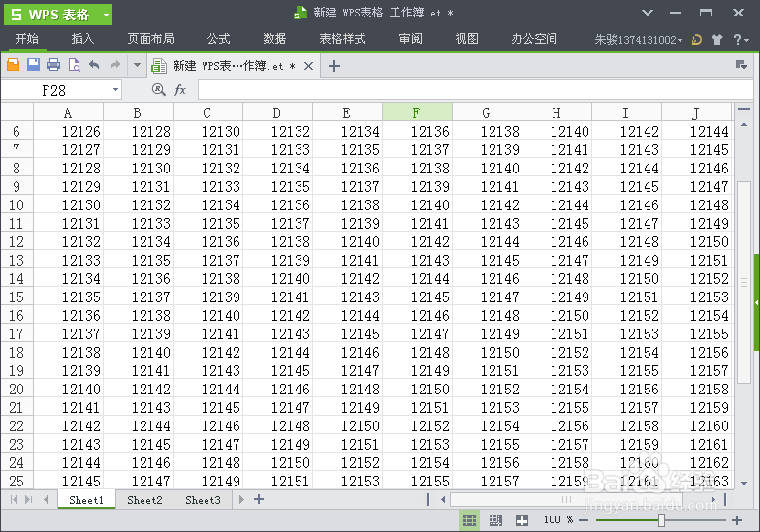Select row 14 header
The width and height of the screenshot is (760, 532).
pyautogui.click(x=16, y=279)
